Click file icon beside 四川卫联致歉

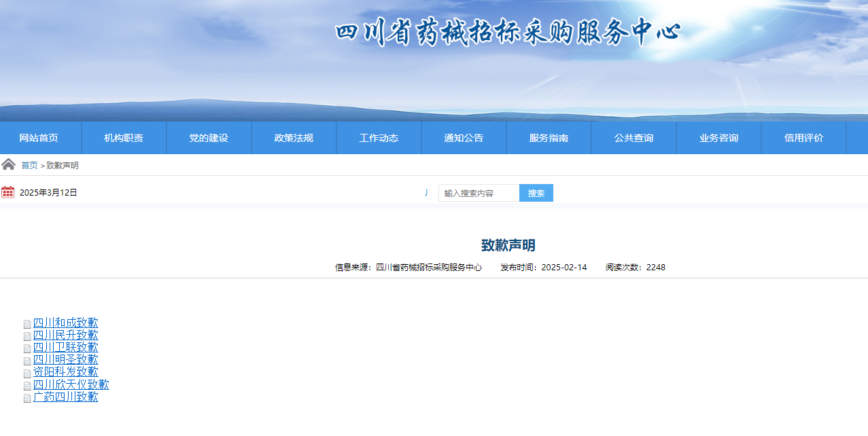click(x=27, y=349)
